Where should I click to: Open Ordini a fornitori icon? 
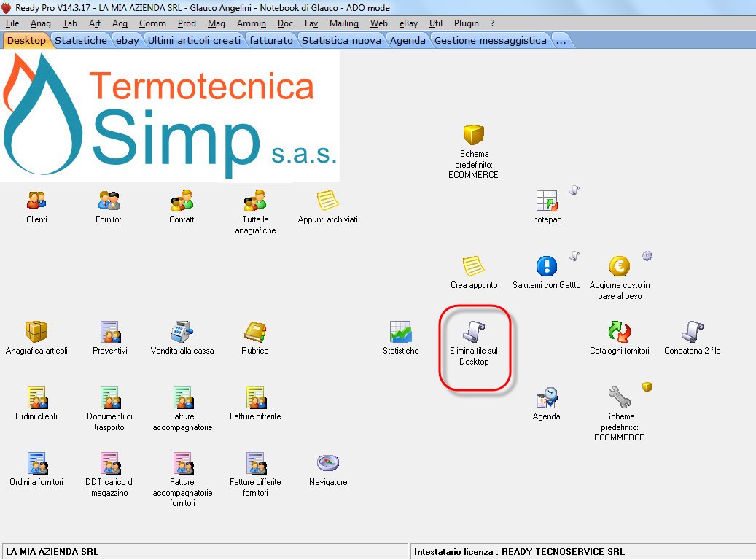point(37,463)
